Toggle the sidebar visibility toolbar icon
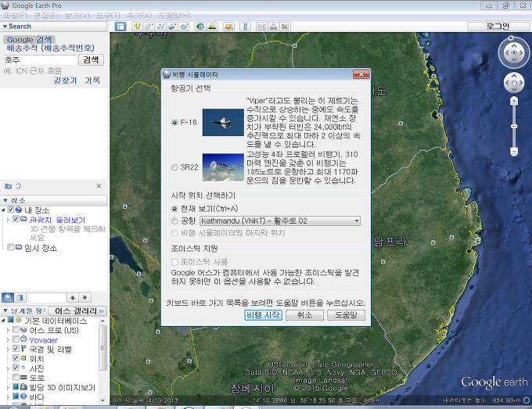Viewport: 532px width, 409px height. (120, 27)
